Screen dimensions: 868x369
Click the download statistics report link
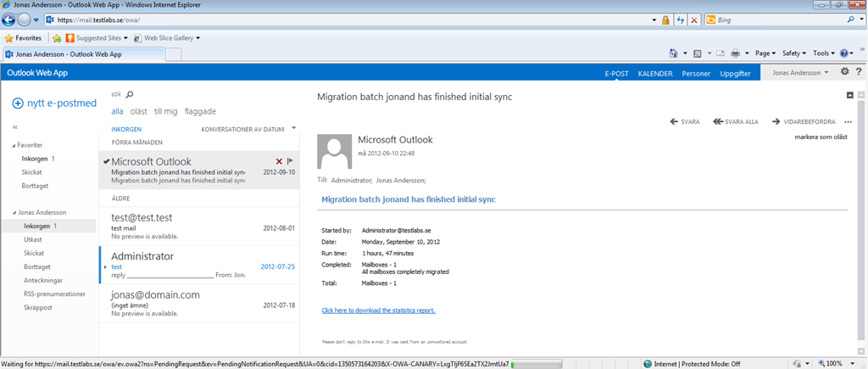pyautogui.click(x=378, y=310)
